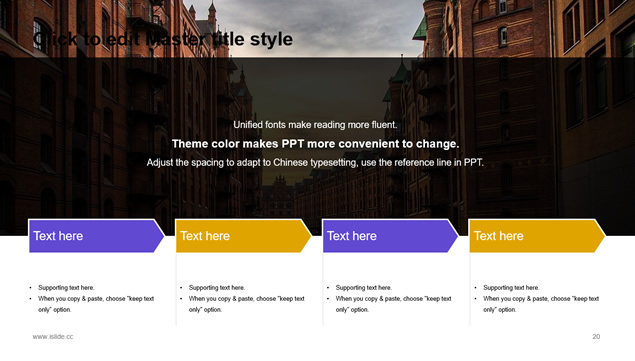Screen dimensions: 635x361
Task: Click 'Supporting text here.' under last yellow arrow
Action: (511, 288)
